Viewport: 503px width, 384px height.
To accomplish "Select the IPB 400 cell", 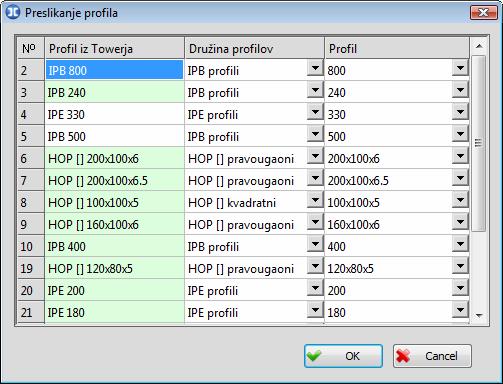I will [114, 246].
